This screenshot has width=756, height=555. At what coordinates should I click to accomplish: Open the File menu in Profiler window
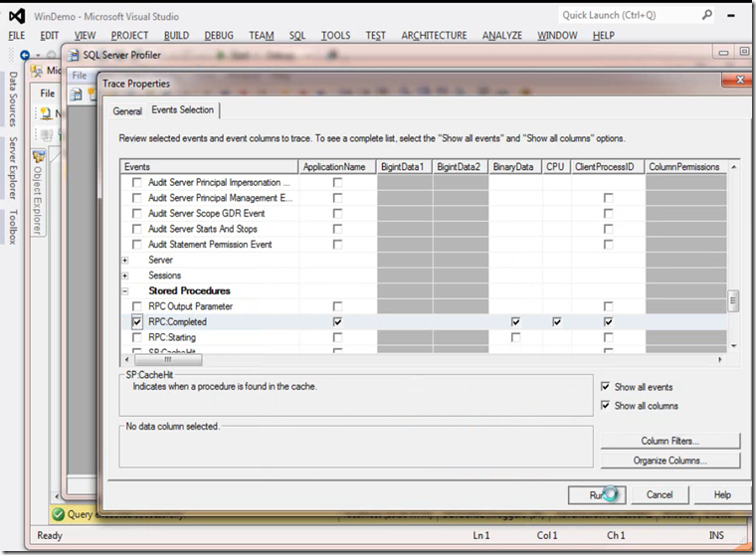tap(80, 76)
